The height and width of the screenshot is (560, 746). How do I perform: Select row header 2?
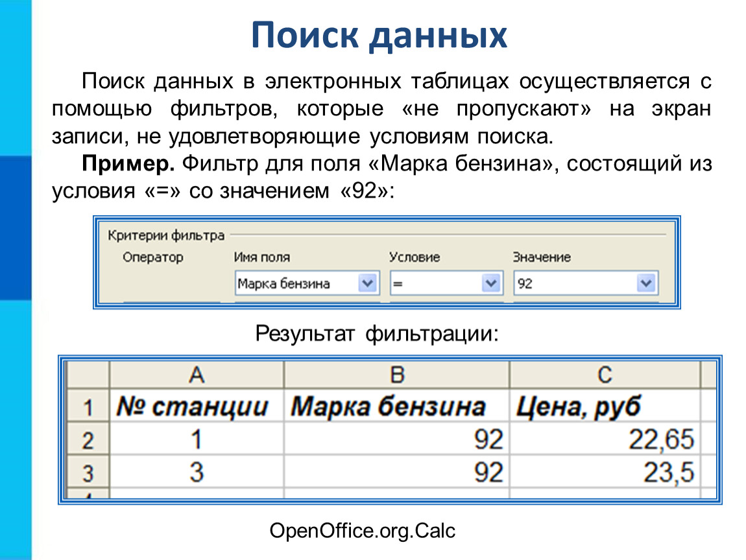(x=88, y=439)
